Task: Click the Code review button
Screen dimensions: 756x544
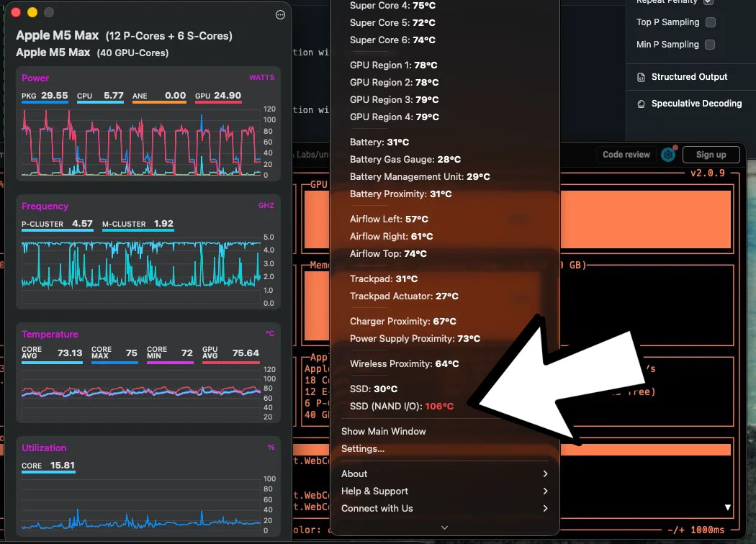Action: pyautogui.click(x=626, y=154)
